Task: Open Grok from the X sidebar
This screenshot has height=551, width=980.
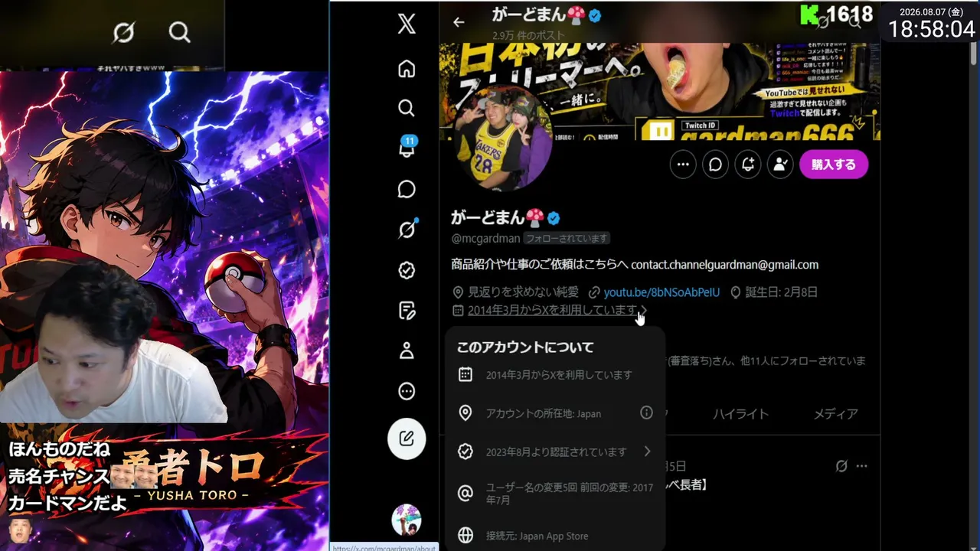Action: pos(407,229)
